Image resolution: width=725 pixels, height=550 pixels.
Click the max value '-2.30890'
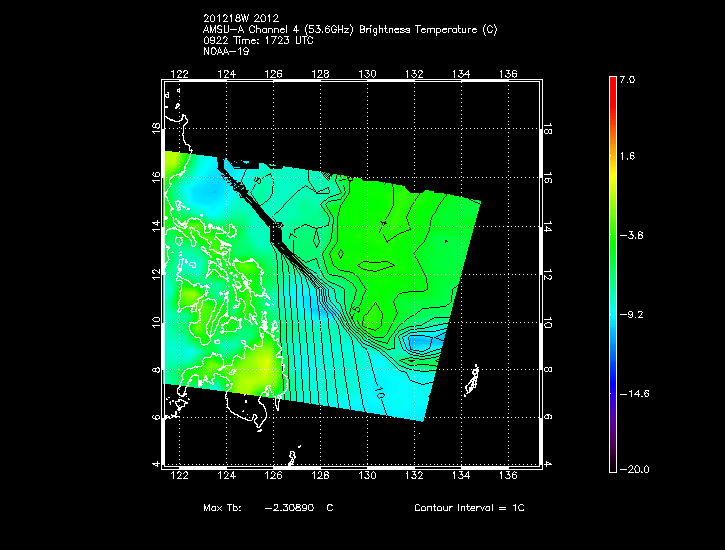click(289, 507)
